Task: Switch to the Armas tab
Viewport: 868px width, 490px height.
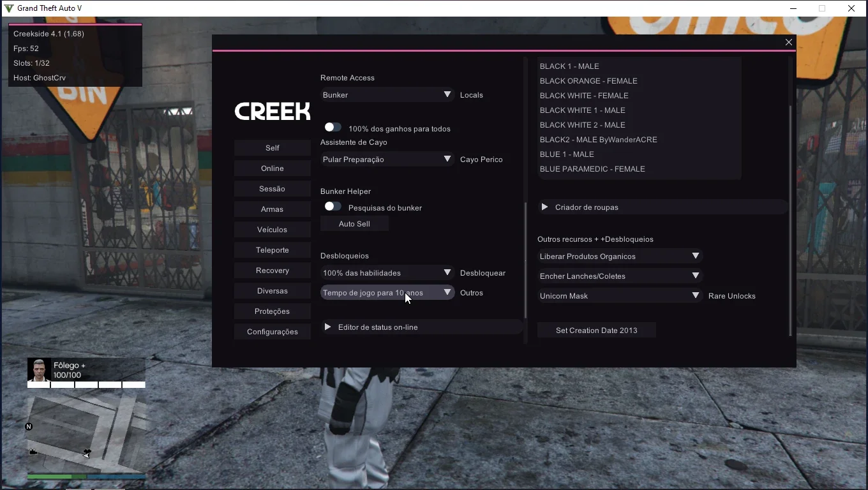Action: coord(273,209)
